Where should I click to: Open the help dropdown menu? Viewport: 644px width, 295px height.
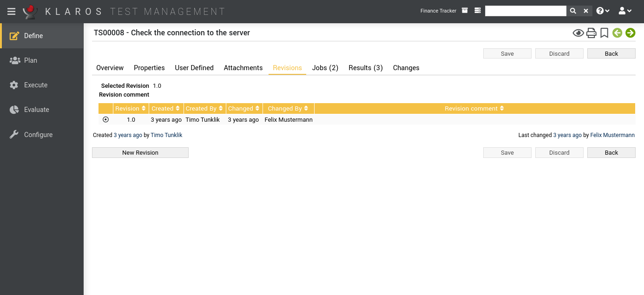pos(603,10)
